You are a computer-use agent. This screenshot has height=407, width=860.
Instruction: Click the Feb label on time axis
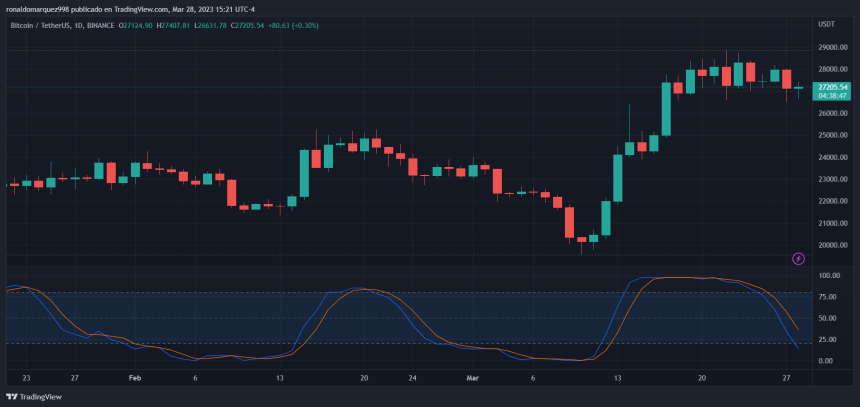(135, 378)
